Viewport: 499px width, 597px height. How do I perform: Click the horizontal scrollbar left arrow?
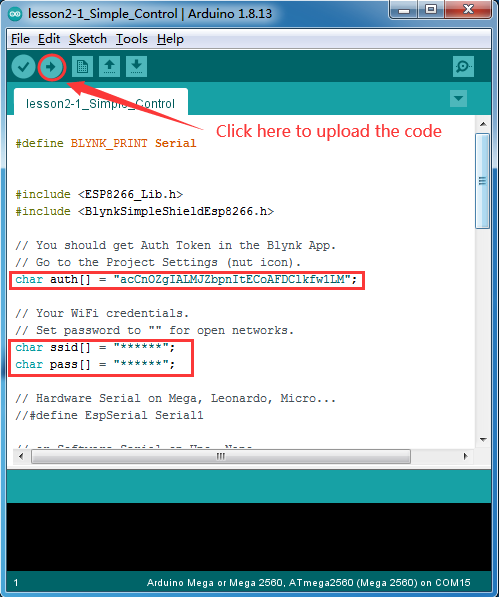click(21, 456)
